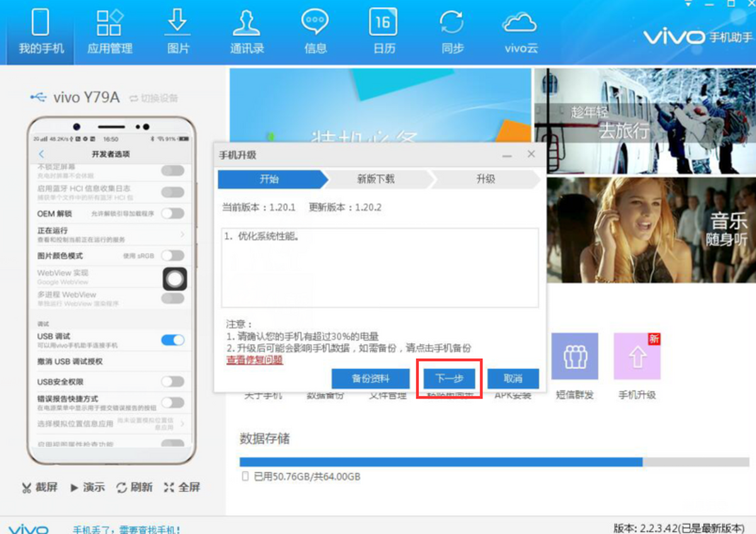Click the 音乐随身听 music banner
Viewport: 756px width, 534px height.
point(651,230)
